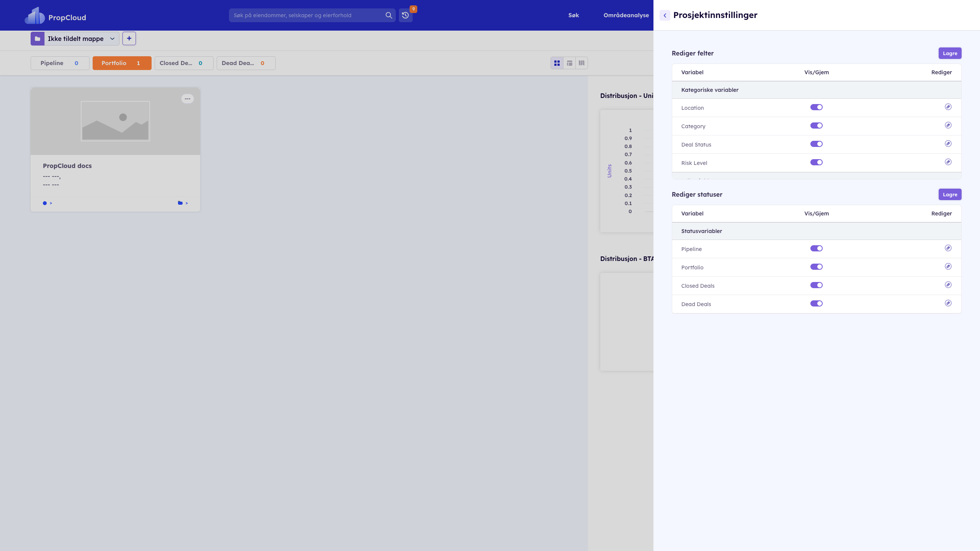
Task: Select the Portfolio tab
Action: click(122, 63)
